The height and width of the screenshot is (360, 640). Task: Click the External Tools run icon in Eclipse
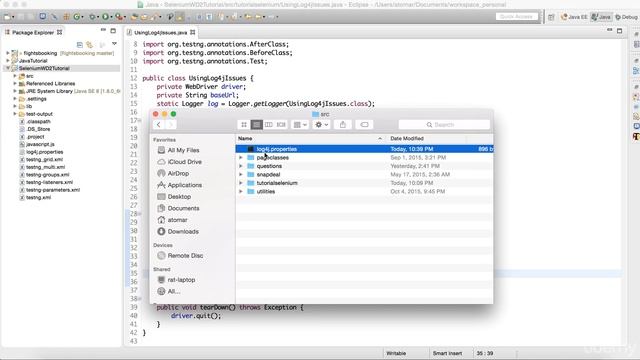[119, 17]
